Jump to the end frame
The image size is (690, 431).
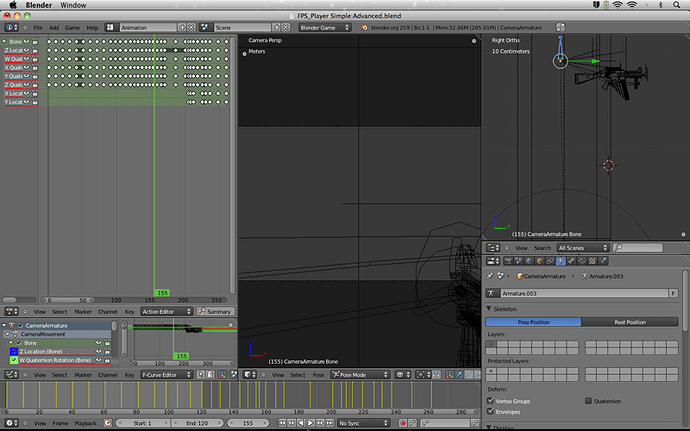tap(330, 423)
